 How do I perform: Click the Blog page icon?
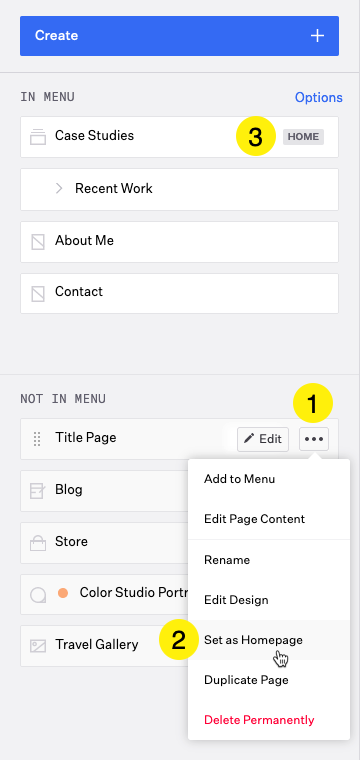click(38, 491)
